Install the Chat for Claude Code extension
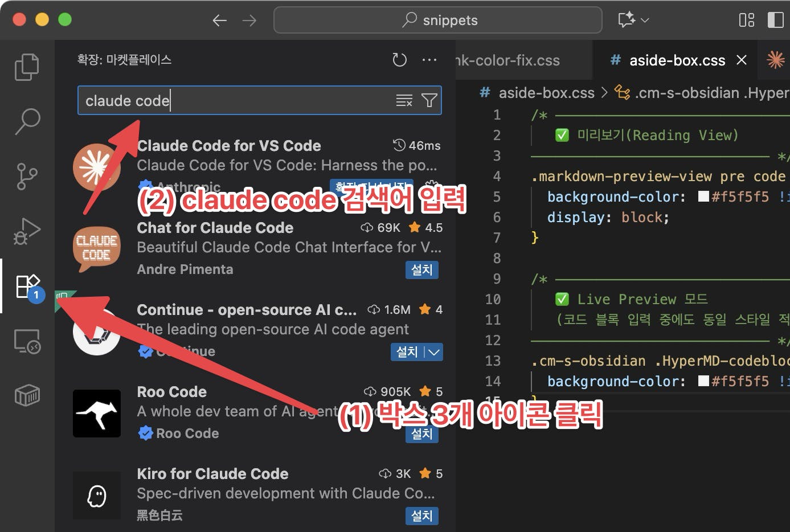This screenshot has width=790, height=532. coord(421,269)
